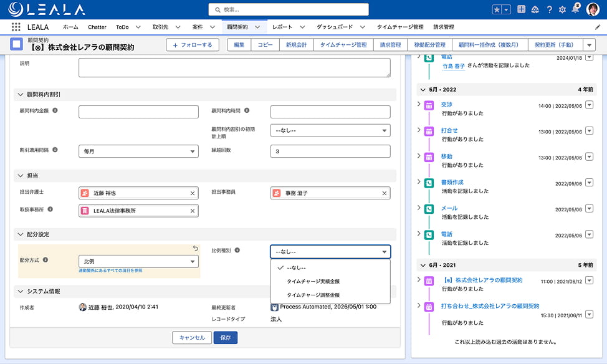Open the app launcher grid icon
Image resolution: width=607 pixels, height=364 pixels.
coord(16,27)
